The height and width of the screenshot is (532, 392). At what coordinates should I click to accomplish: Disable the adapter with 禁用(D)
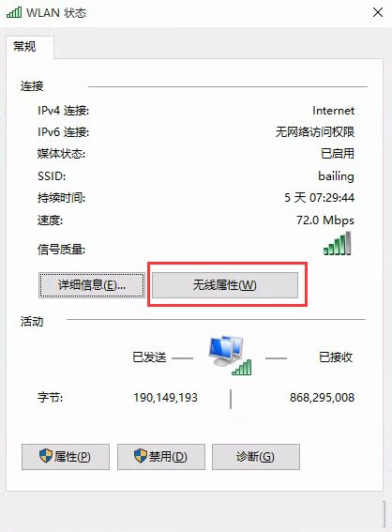coord(161,457)
